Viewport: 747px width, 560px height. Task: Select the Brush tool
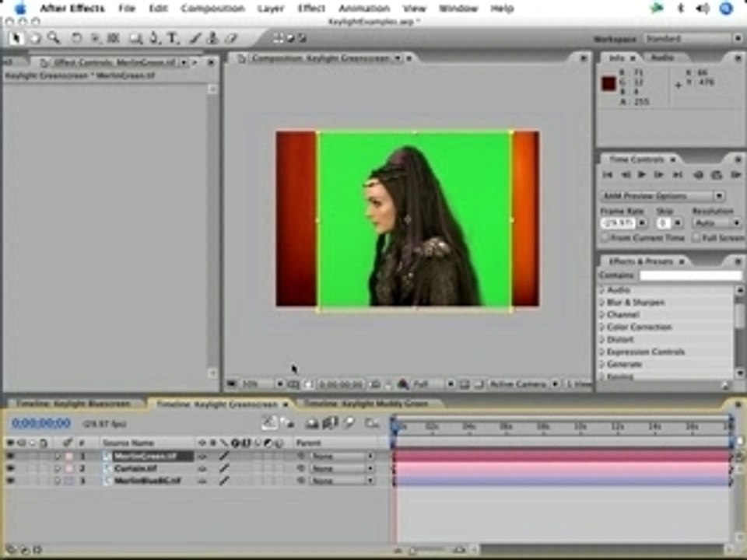(195, 38)
